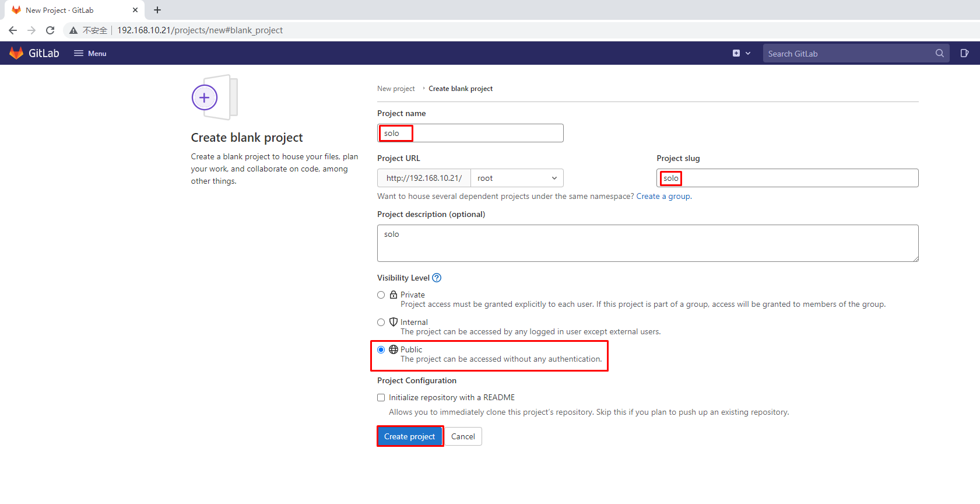Select the Internal visibility radio button

[x=381, y=323]
